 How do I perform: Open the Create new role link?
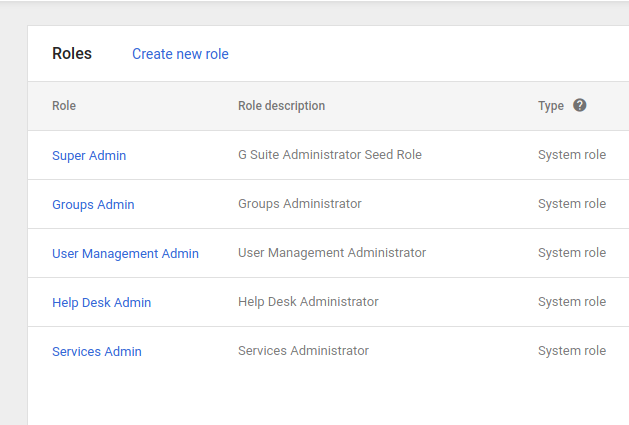(180, 54)
